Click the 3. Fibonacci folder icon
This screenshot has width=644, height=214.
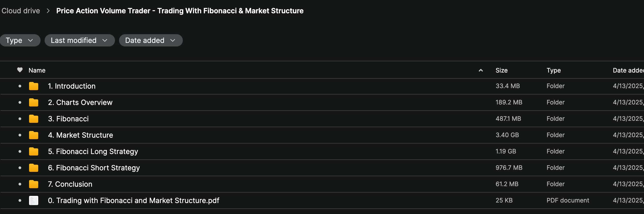tap(33, 119)
